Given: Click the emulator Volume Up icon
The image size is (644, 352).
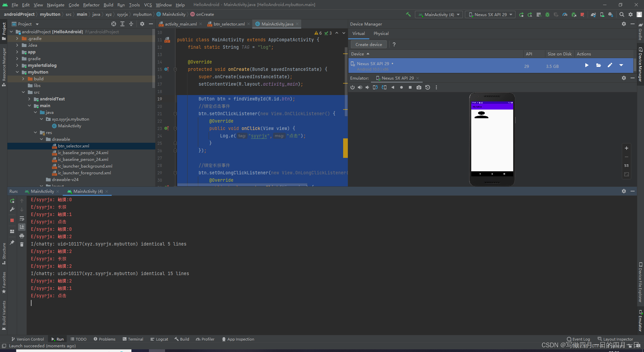Looking at the screenshot, I should click(x=360, y=87).
